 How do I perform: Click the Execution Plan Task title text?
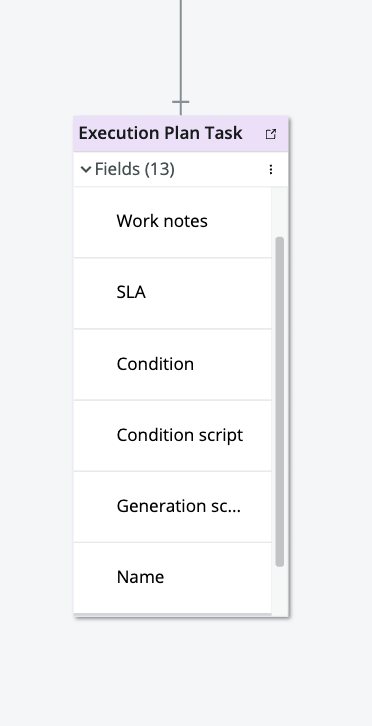pyautogui.click(x=160, y=133)
